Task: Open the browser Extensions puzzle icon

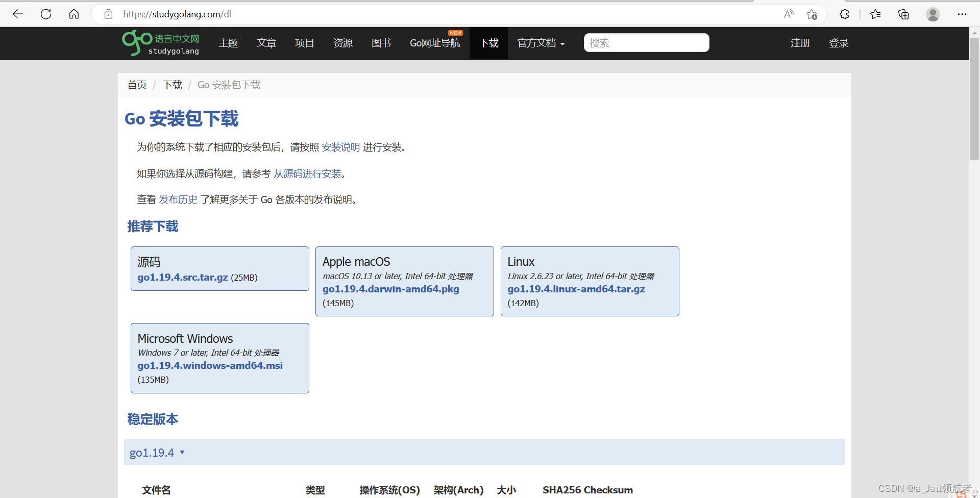Action: [x=845, y=14]
